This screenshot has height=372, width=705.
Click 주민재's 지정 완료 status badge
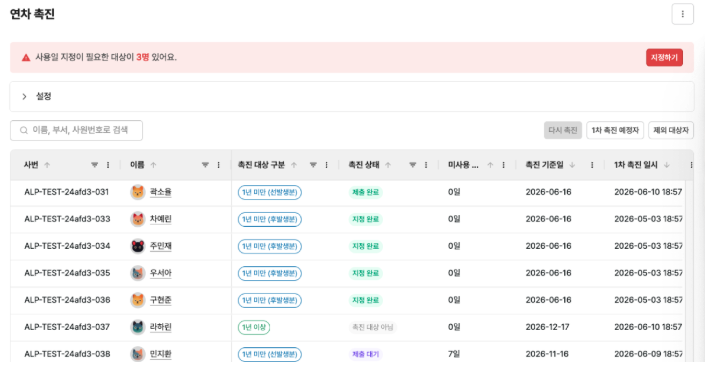click(x=366, y=246)
